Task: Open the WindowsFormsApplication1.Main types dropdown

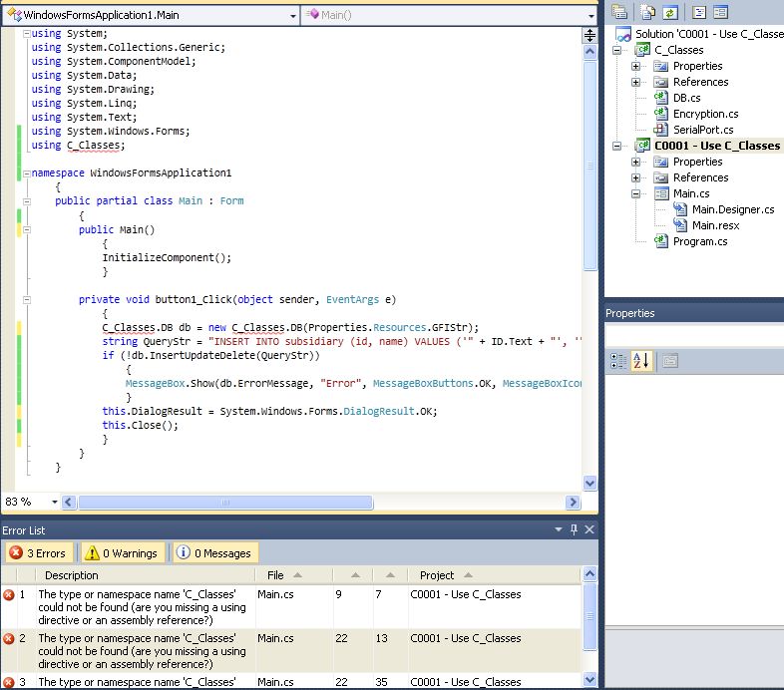Action: 293,16
